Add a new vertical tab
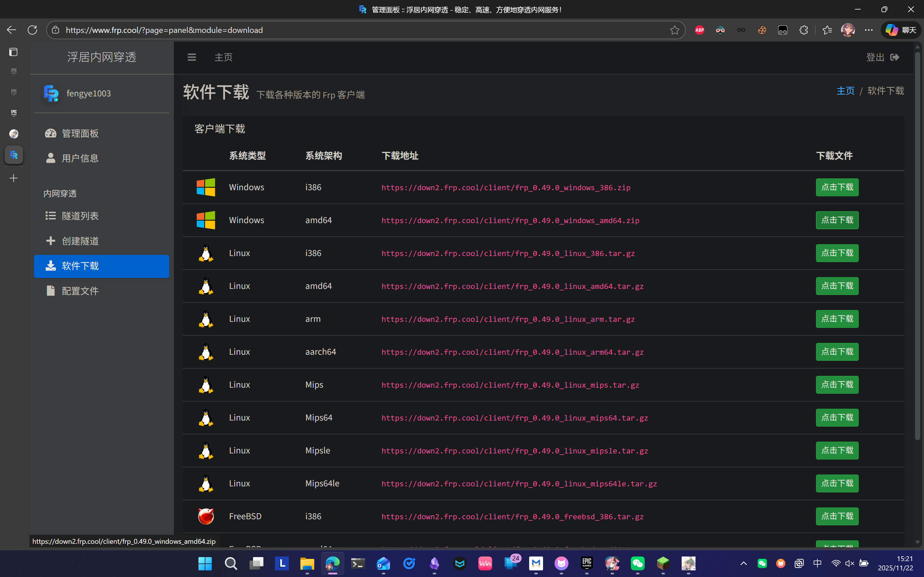Image resolution: width=924 pixels, height=577 pixels. click(x=13, y=178)
